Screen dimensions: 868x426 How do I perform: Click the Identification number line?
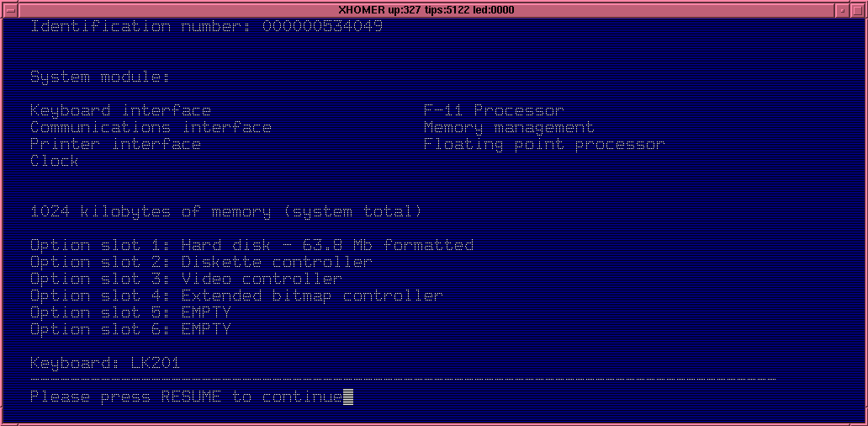[206, 26]
